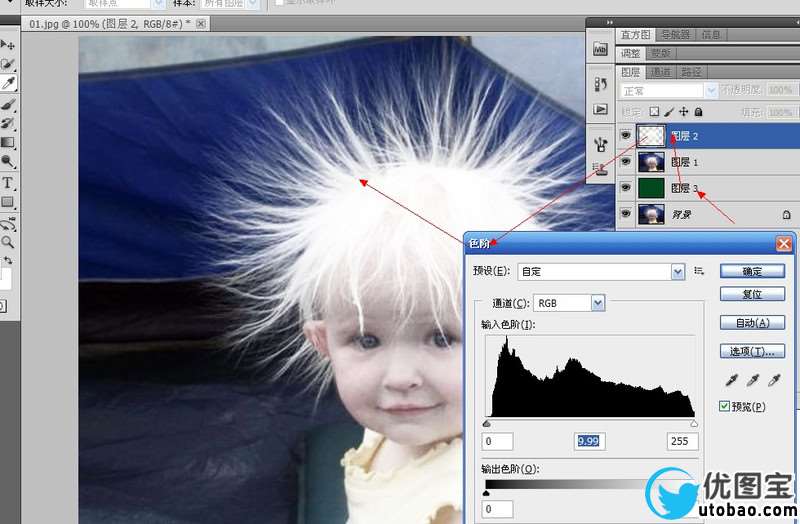Open the 取样大小 sample size dropdown
This screenshot has height=524, width=800.
coord(124,4)
